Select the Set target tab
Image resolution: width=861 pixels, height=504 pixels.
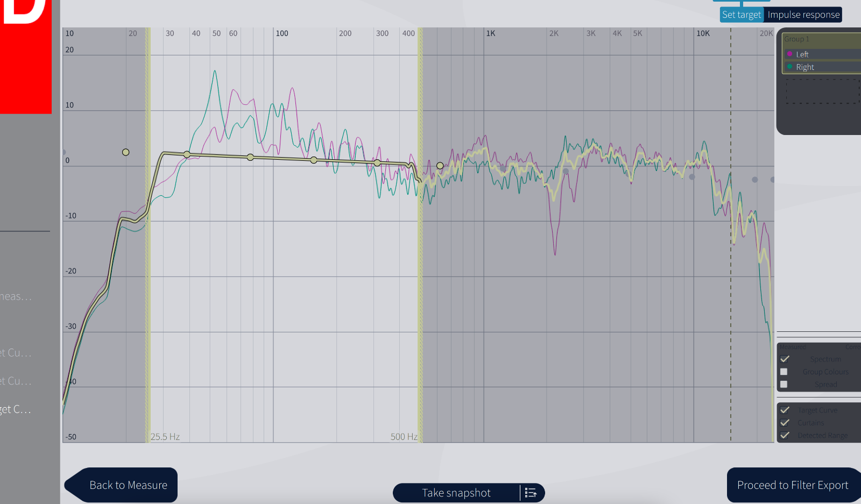(741, 15)
